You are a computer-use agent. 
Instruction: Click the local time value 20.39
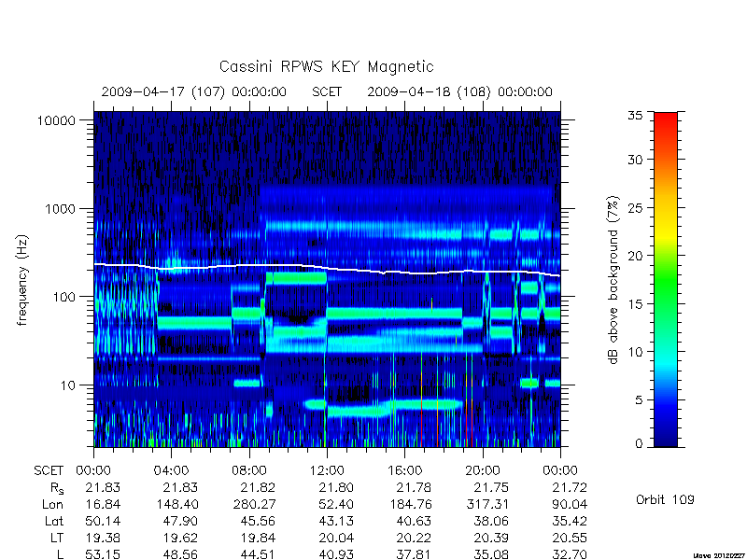[491, 539]
